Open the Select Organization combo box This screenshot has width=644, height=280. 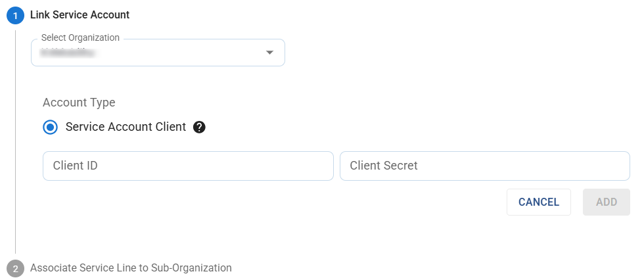tap(158, 53)
